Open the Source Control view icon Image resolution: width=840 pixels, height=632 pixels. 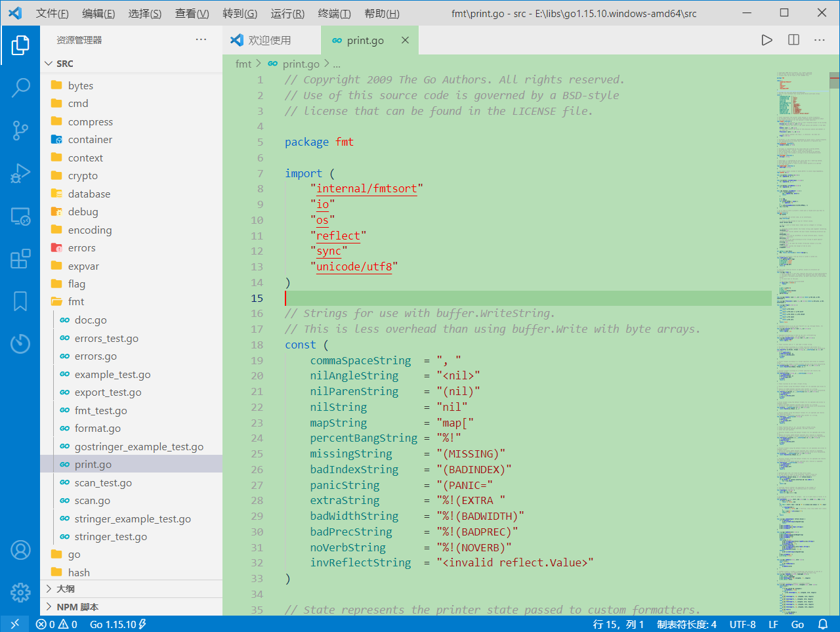[20, 130]
